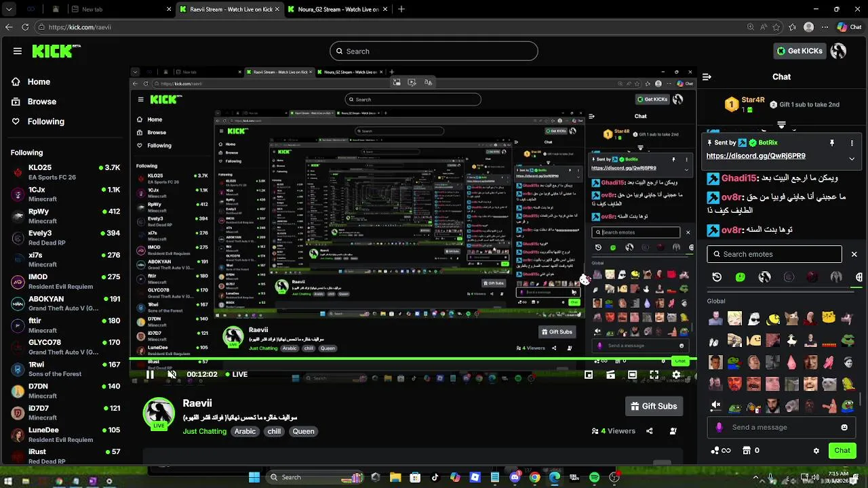Open a new browser tab with plus
The width and height of the screenshot is (868, 488).
coord(401,9)
